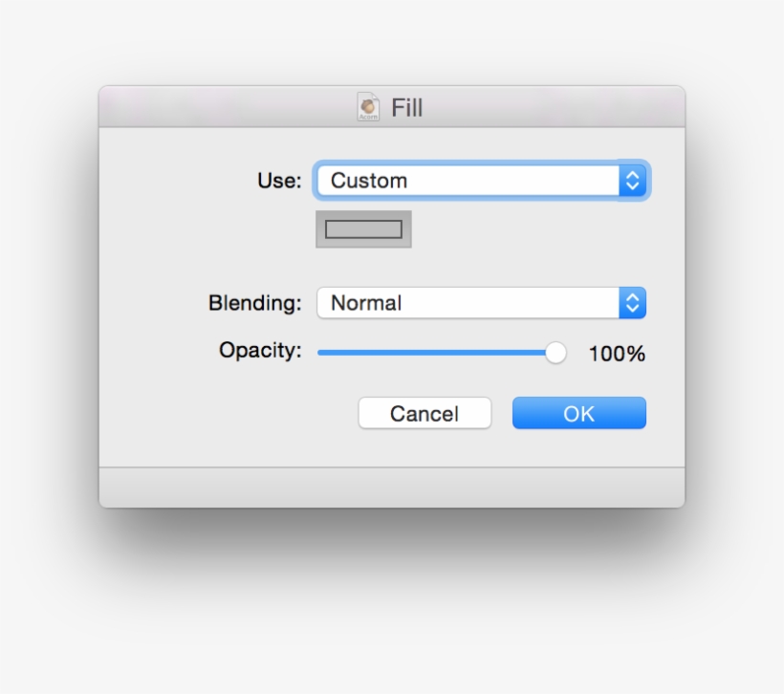
Task: Click the Custom text in the Use field
Action: 369,181
